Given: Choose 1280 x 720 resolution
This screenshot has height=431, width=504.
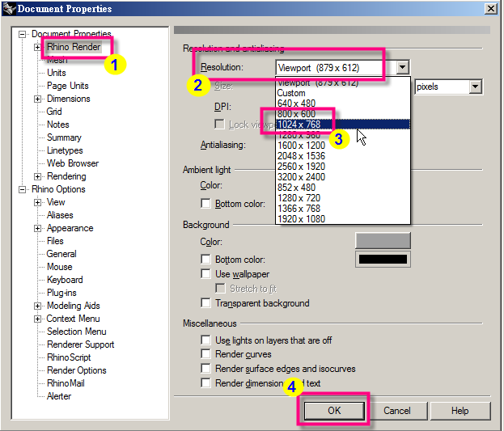Looking at the screenshot, I should coord(343,198).
